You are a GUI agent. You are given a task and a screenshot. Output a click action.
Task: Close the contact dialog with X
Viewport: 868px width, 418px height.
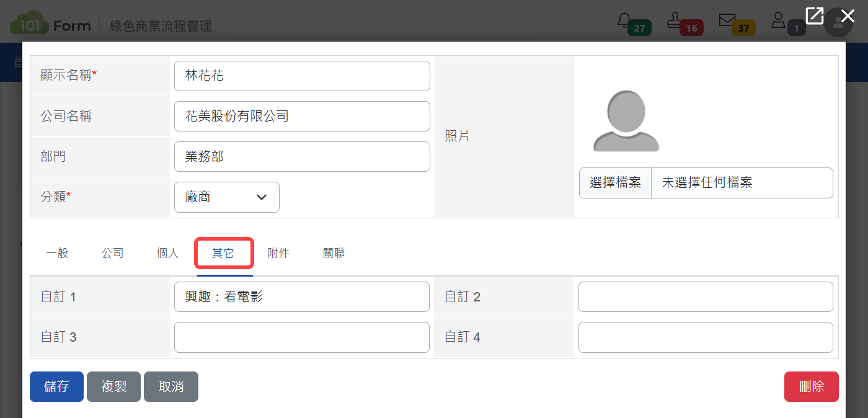click(848, 16)
